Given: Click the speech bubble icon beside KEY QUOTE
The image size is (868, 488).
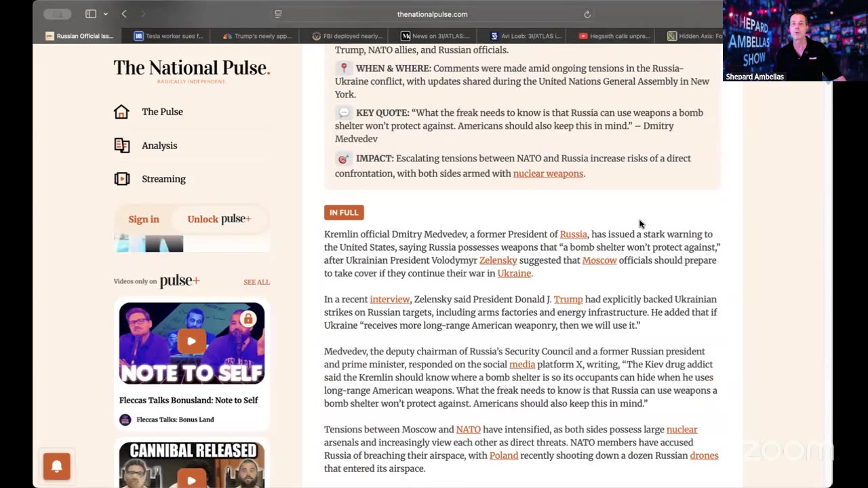Looking at the screenshot, I should [344, 113].
